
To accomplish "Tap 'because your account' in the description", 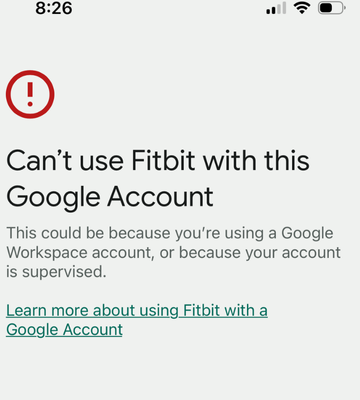I will coord(260,253).
